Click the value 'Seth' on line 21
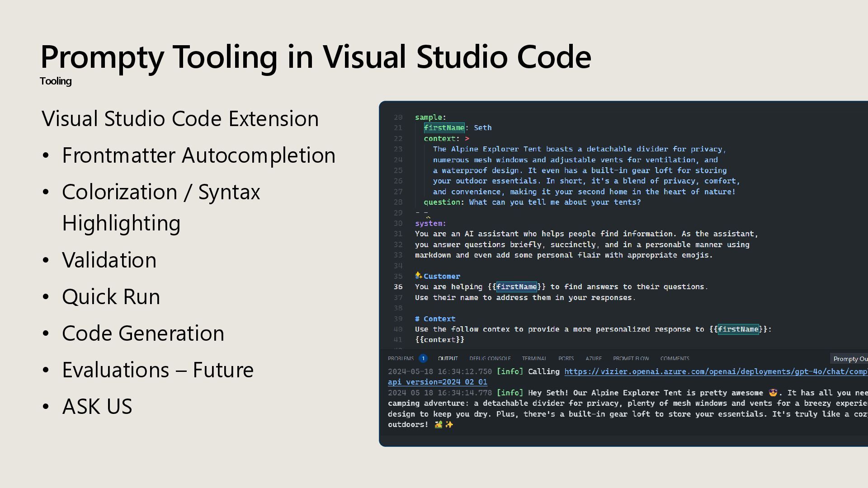The image size is (868, 488). [x=482, y=128]
